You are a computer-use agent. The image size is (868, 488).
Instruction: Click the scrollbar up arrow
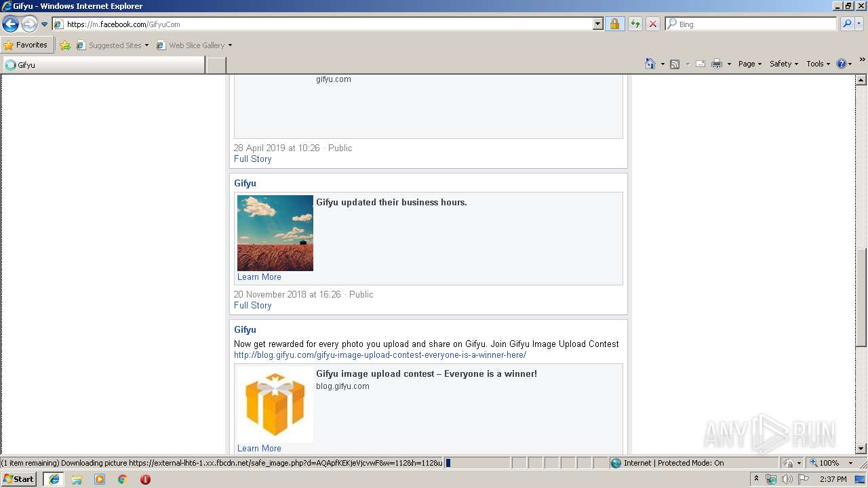coord(861,80)
